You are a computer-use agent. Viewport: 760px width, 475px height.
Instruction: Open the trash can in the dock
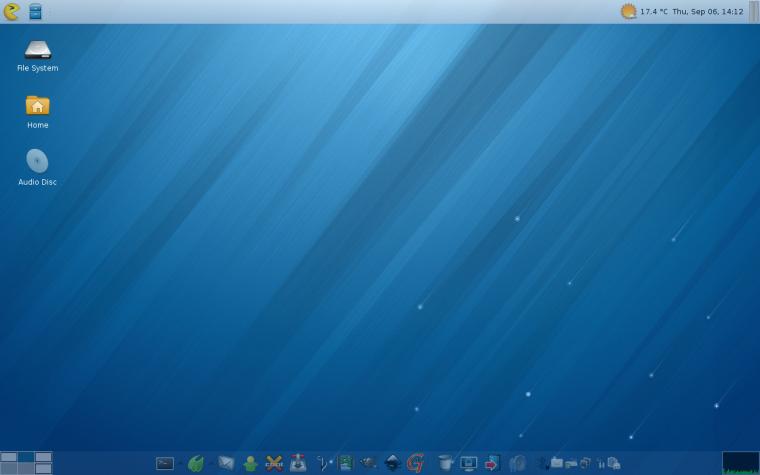coord(445,463)
